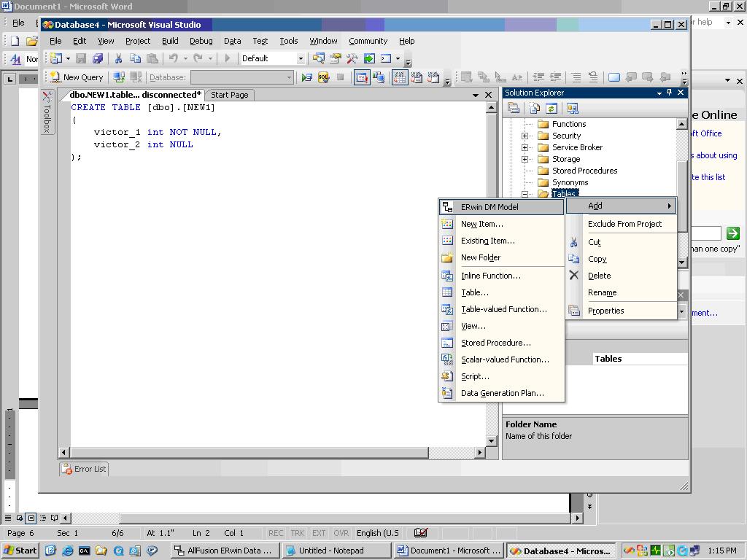This screenshot has width=747, height=560.
Task: Click Refresh icon in Solution Explorer
Action: point(551,109)
